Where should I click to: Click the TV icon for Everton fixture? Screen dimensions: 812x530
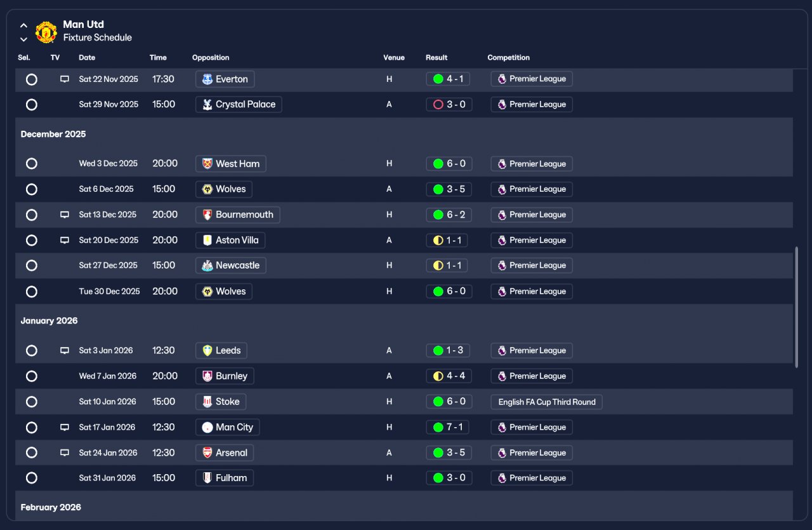pos(65,79)
